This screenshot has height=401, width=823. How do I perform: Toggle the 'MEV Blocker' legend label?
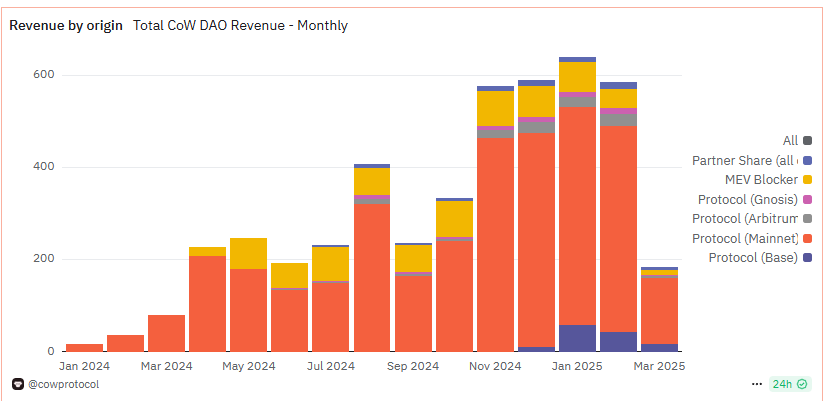click(760, 180)
